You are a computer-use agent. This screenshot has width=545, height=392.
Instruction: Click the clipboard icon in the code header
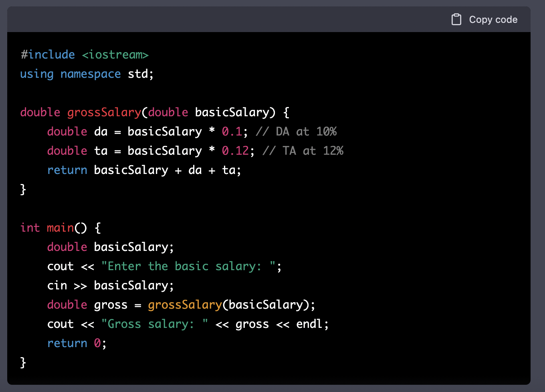click(x=456, y=20)
